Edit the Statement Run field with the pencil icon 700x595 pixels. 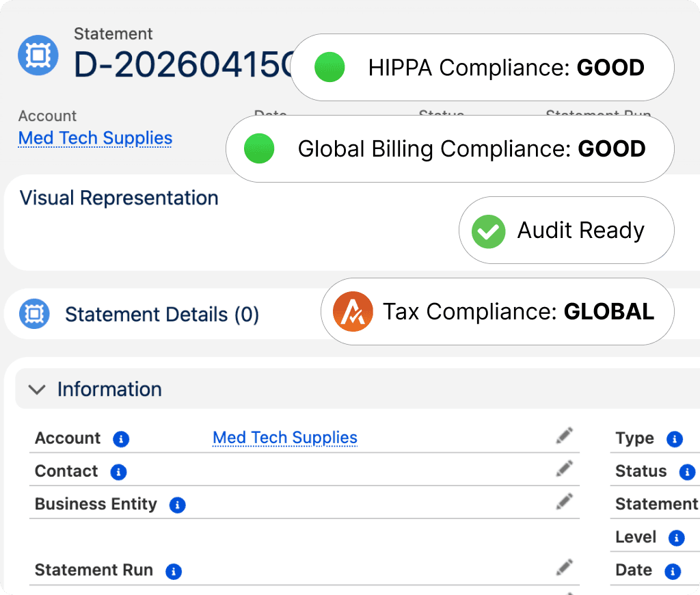tap(564, 568)
